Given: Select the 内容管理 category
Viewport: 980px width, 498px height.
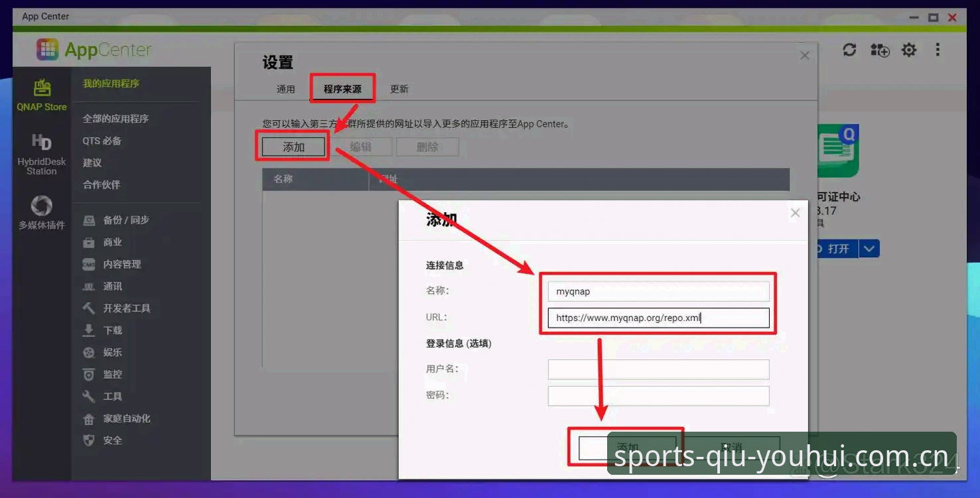Looking at the screenshot, I should coord(112,264).
